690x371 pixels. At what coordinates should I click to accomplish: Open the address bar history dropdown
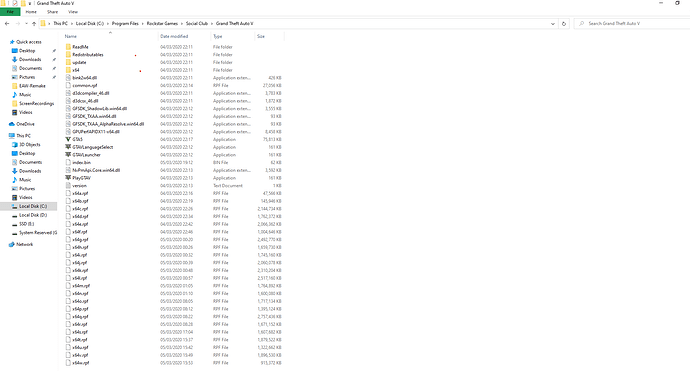coord(553,24)
